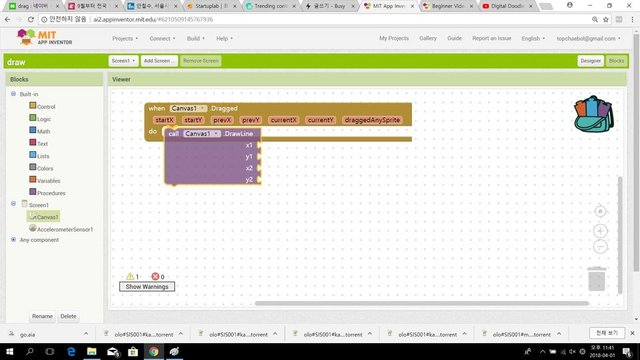Click the Show Warnings button

[147, 287]
